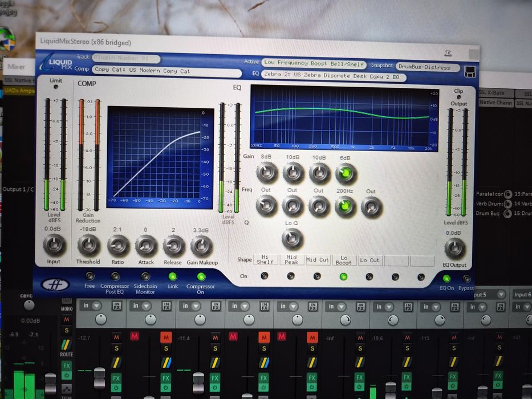Enable Compressor Post EQ
The height and width of the screenshot is (399, 532).
[115, 276]
